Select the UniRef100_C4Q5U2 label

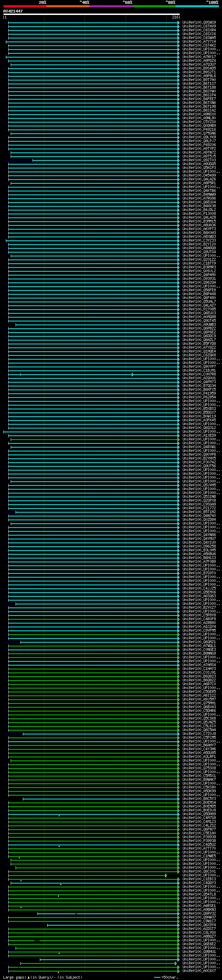(199, 844)
